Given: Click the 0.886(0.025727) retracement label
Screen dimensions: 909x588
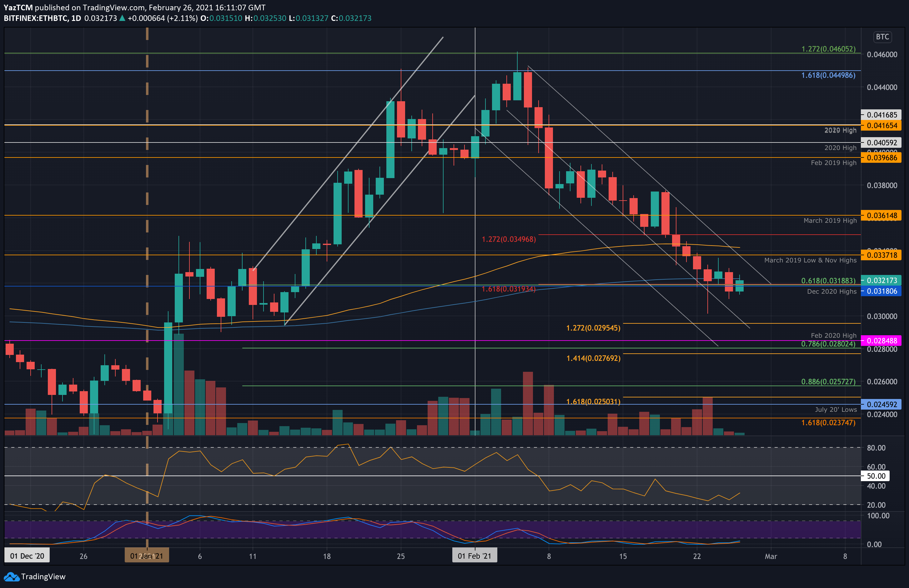Looking at the screenshot, I should (828, 381).
